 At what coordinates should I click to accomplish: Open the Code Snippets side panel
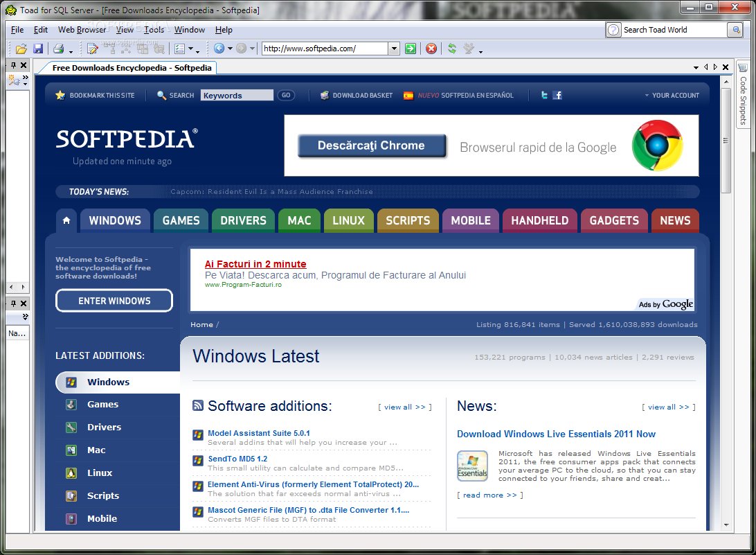click(743, 95)
